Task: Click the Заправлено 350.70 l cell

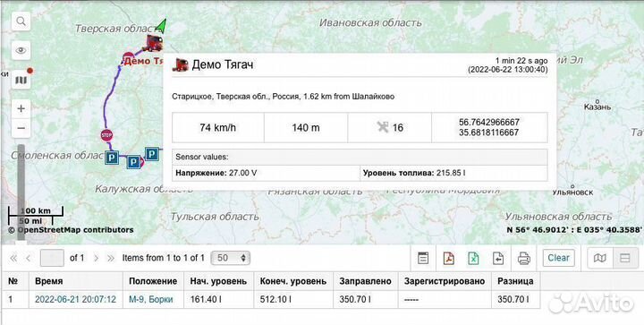Action: pos(366,300)
